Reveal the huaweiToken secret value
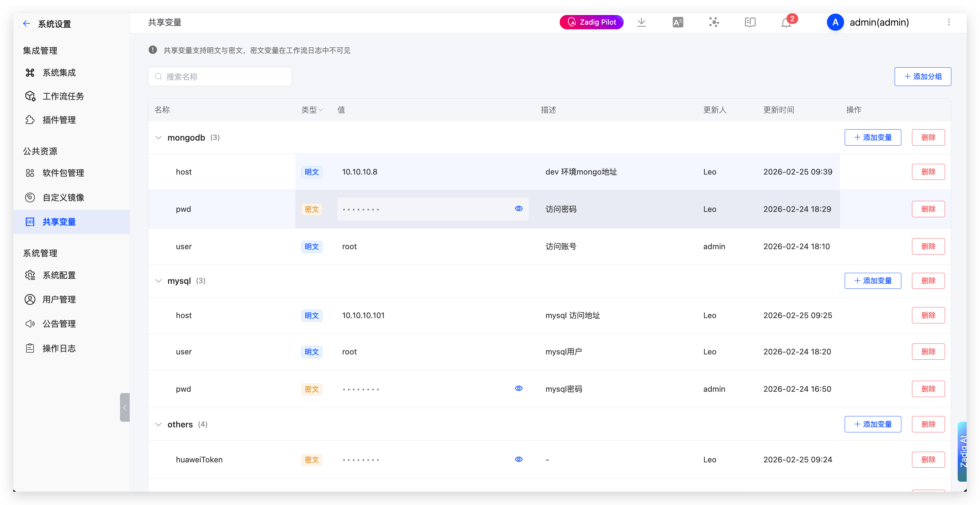This screenshot has height=505, width=980. [x=519, y=459]
